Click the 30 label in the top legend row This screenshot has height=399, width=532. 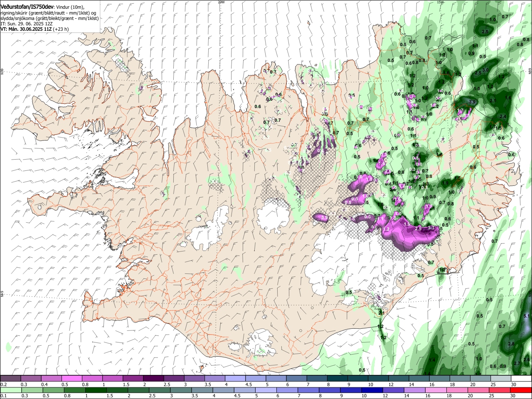[x=514, y=384]
